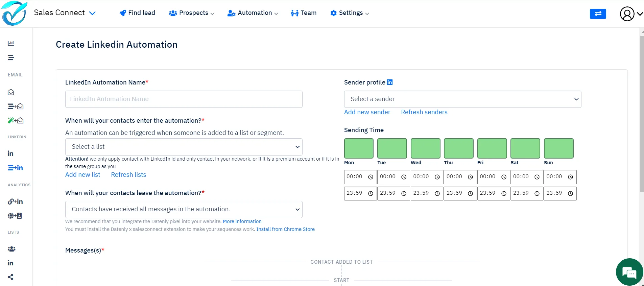Image resolution: width=644 pixels, height=286 pixels.
Task: Click clock icon in Sunday end time
Action: [570, 193]
